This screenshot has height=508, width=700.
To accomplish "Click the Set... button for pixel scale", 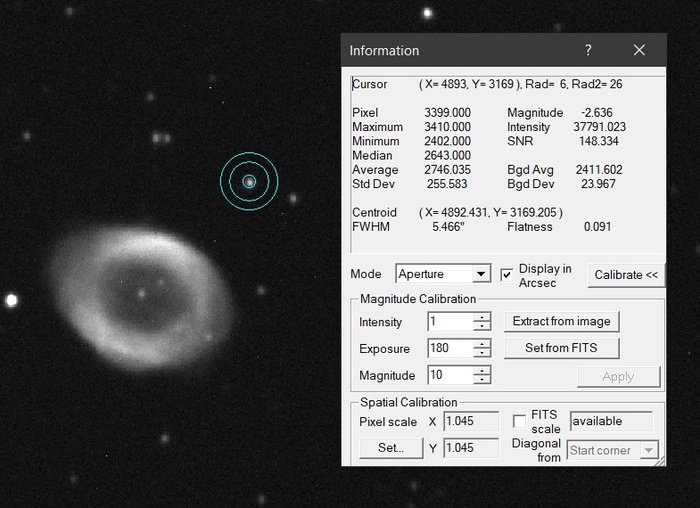I will point(390,448).
